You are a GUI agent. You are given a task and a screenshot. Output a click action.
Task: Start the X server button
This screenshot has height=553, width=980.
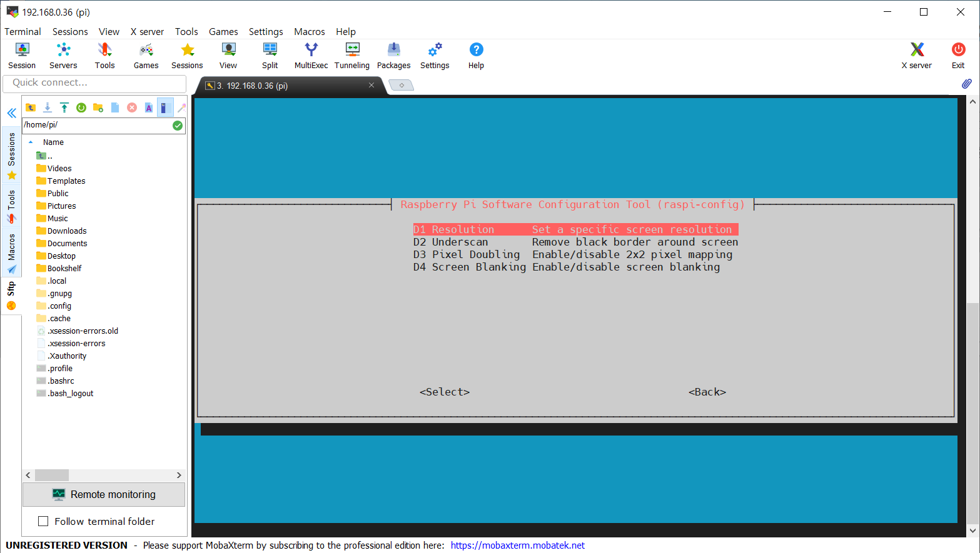point(917,56)
